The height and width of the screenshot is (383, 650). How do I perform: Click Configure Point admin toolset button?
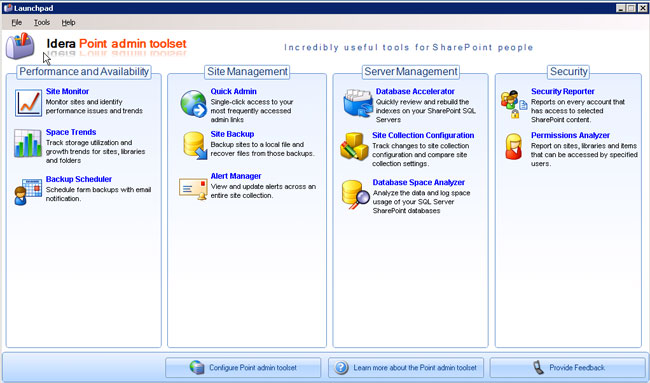tap(243, 368)
